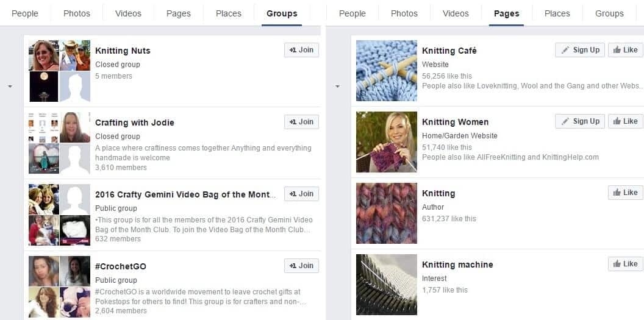Open the right Photos tab
Screen dimensions: 644x320
(404, 13)
